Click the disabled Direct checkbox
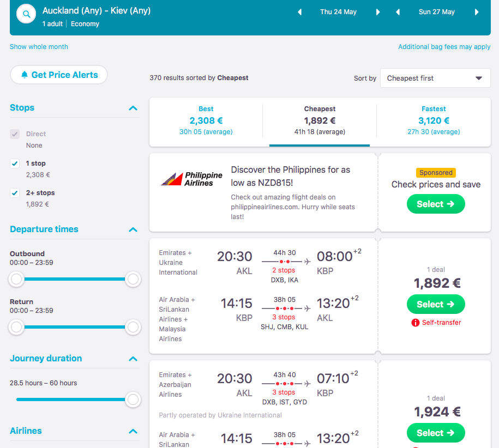This screenshot has height=448, width=499. tap(15, 134)
